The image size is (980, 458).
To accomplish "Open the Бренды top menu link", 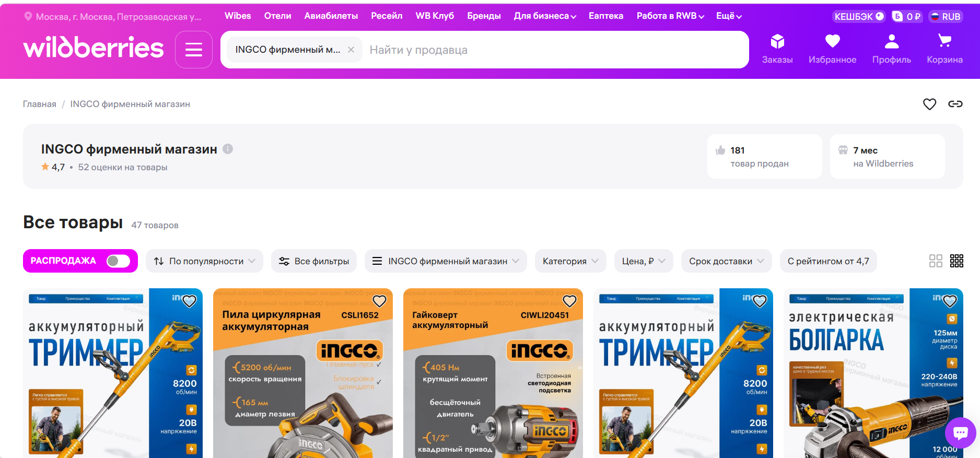I will 484,16.
